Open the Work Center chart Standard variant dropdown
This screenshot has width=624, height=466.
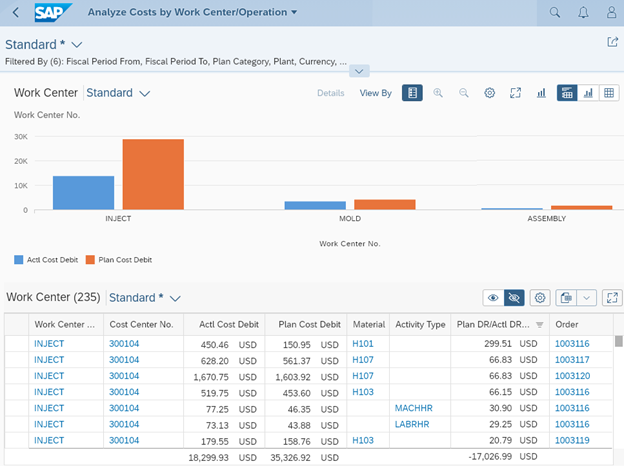(x=145, y=93)
